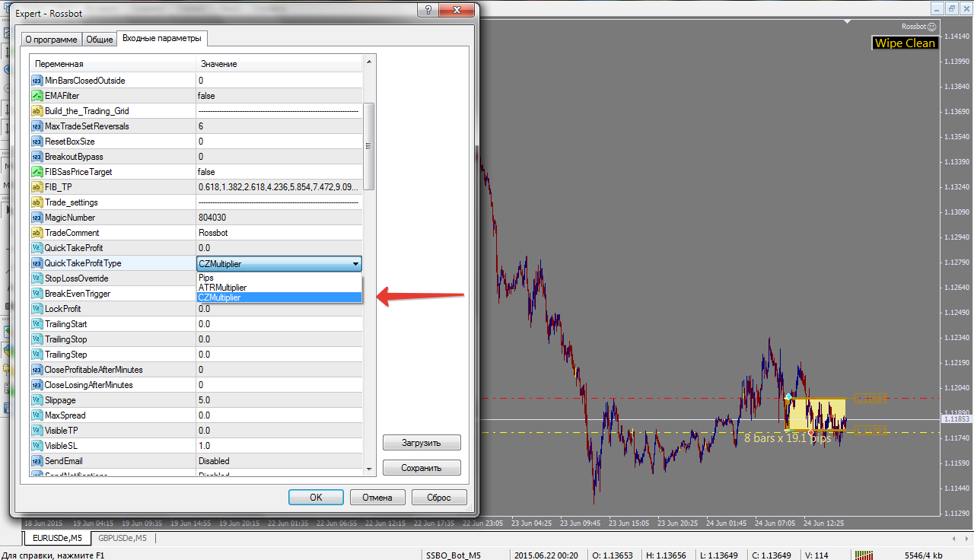Click the Отмена button
974x560 pixels.
(377, 498)
